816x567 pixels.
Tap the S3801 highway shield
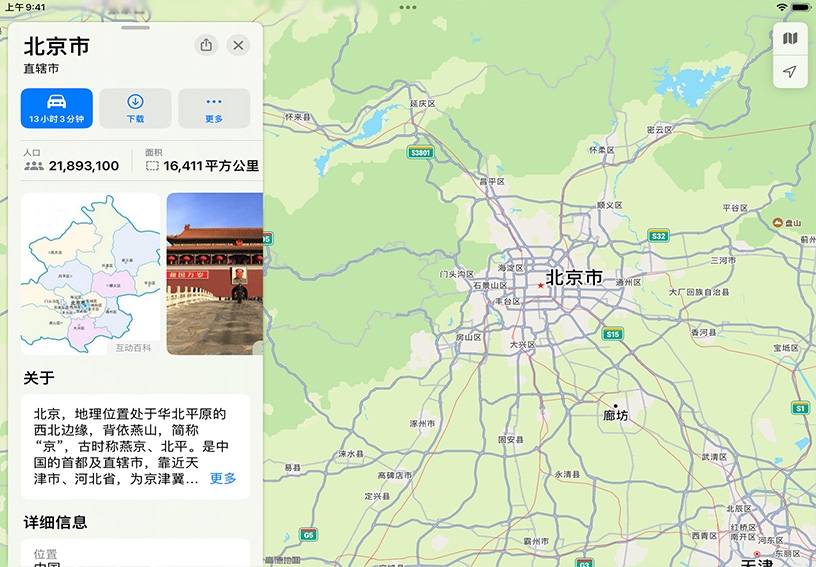(x=421, y=153)
